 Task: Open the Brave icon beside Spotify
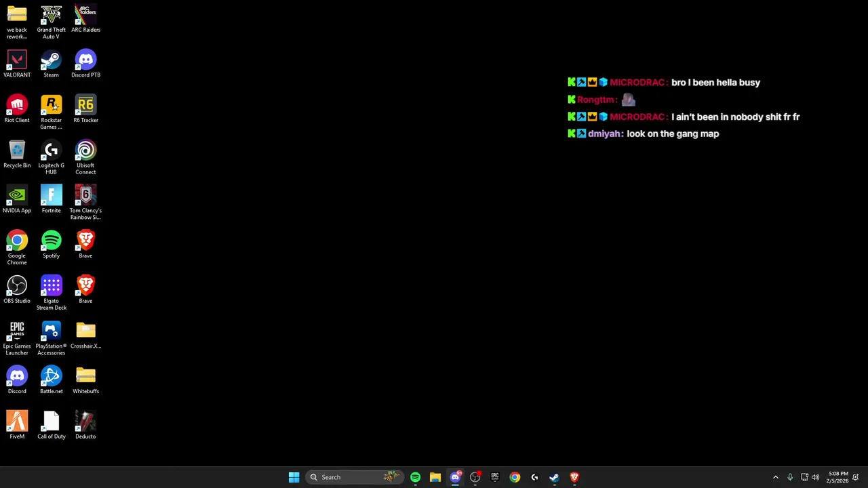click(85, 245)
